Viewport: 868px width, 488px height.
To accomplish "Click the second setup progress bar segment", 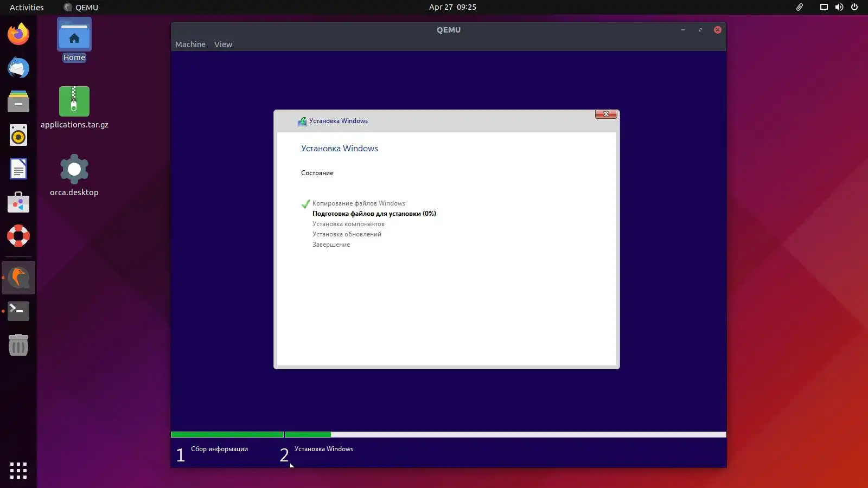I will pos(506,435).
